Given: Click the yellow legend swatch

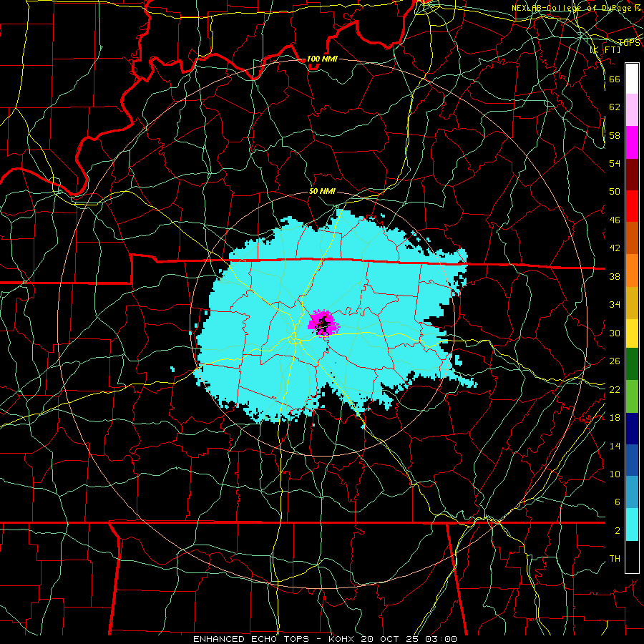Looking at the screenshot, I should tap(632, 333).
